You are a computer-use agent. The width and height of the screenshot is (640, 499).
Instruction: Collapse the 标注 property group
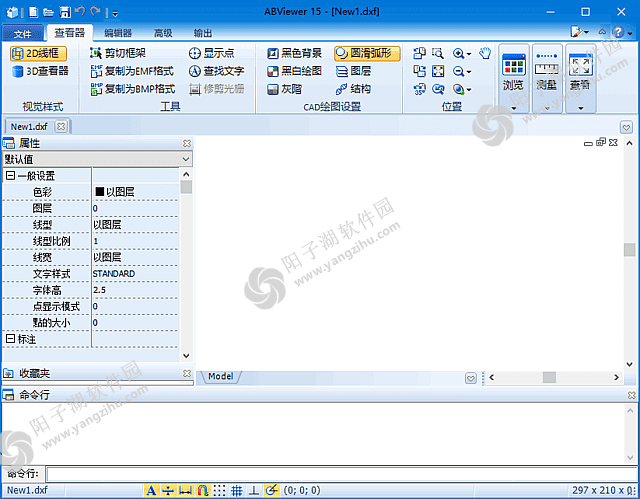(11, 339)
